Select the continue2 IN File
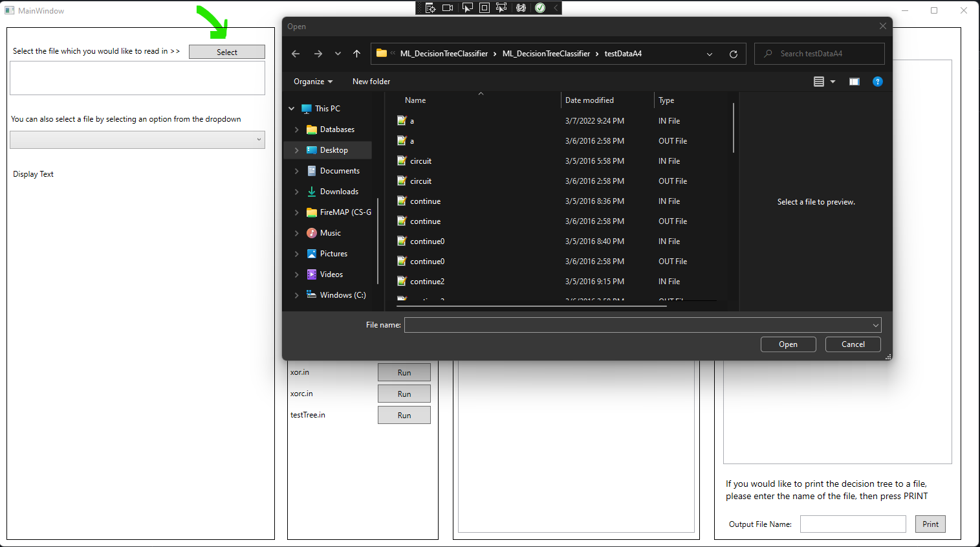The width and height of the screenshot is (980, 547). click(x=561, y=282)
